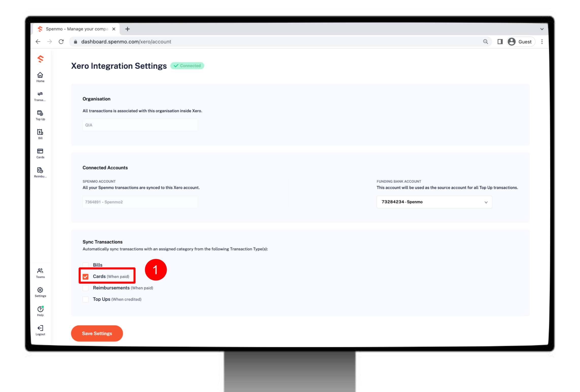Viewport: 580px width, 392px height.
Task: Click the Organisation QIA field
Action: click(140, 125)
